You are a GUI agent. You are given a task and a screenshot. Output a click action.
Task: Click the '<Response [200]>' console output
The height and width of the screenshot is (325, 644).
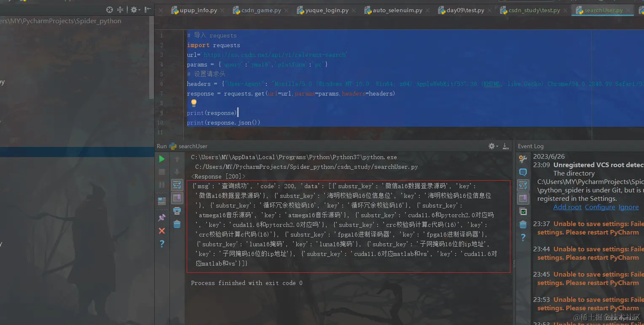click(x=218, y=176)
